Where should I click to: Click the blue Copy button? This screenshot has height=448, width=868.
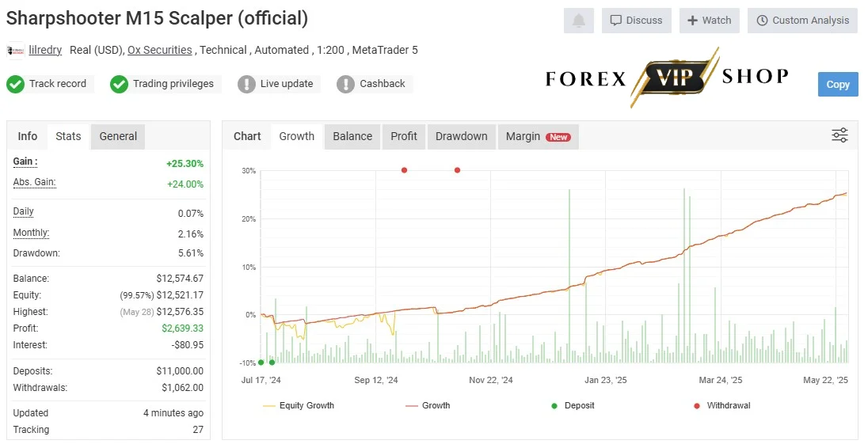point(838,84)
